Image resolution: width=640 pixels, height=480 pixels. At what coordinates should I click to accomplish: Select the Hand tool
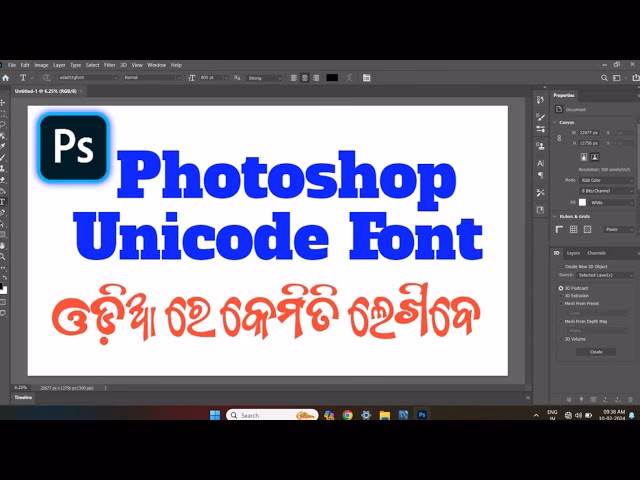pos(2,246)
